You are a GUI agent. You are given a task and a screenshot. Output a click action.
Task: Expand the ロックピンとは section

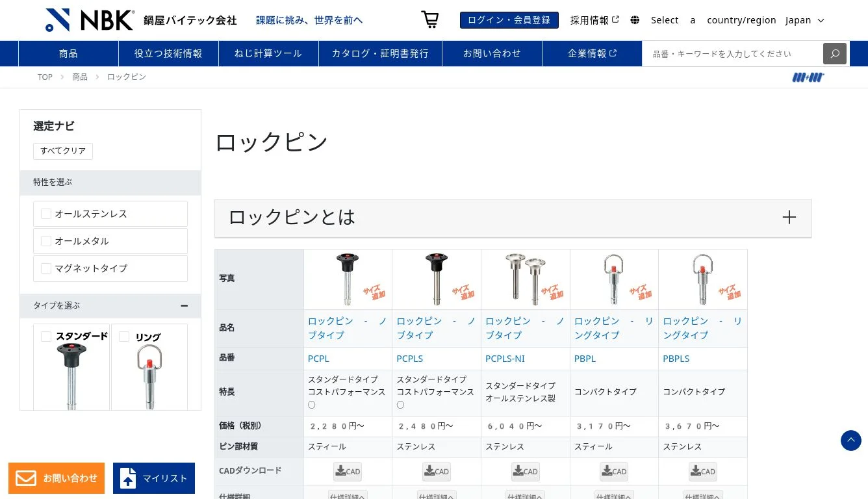tap(513, 218)
